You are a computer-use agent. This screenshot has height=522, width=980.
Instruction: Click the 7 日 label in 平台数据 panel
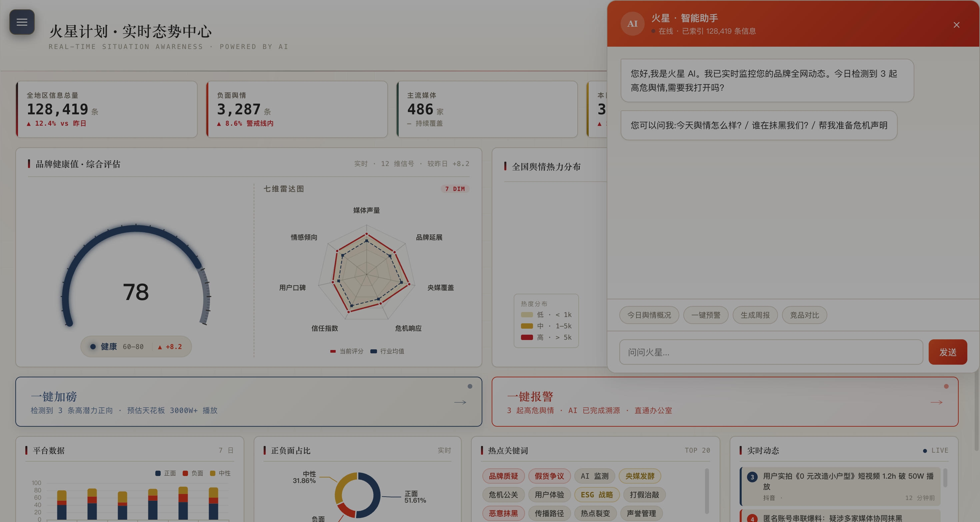pyautogui.click(x=226, y=450)
